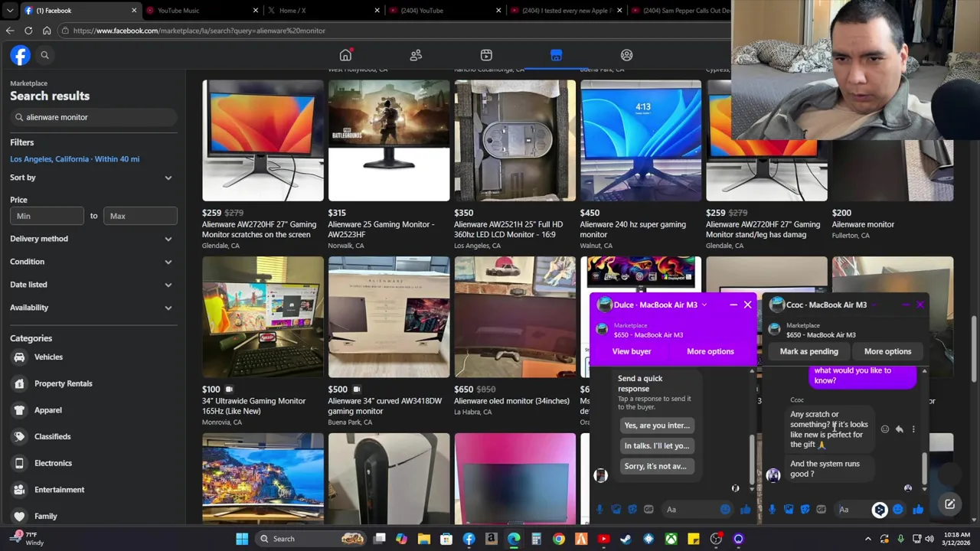Image resolution: width=980 pixels, height=551 pixels.
Task: Open the Marketplace icon in top navigation
Action: tap(556, 55)
